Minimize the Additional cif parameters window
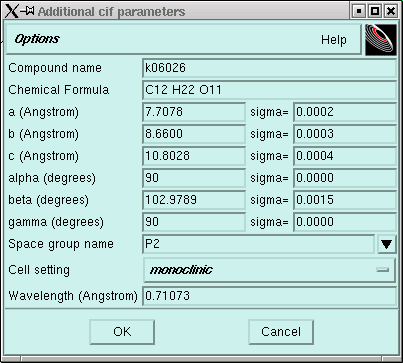Screen dimensions: 403x363 click(x=359, y=11)
